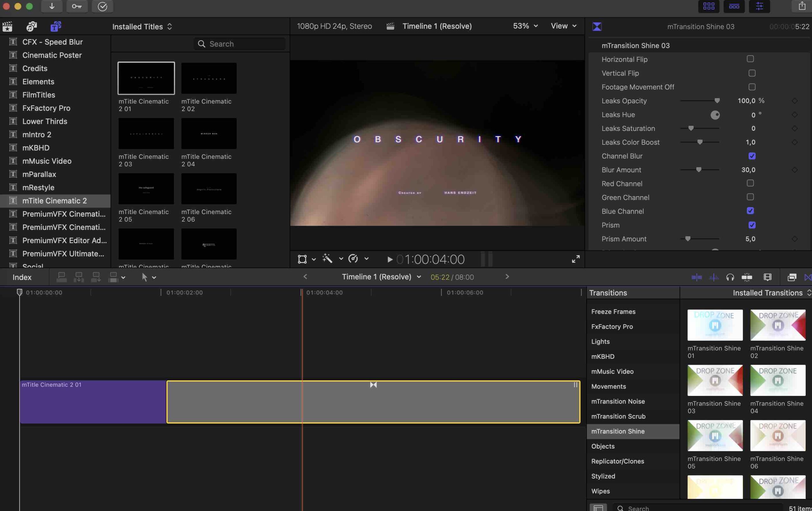
Task: Adjust the Blur Amount slider
Action: click(x=699, y=170)
